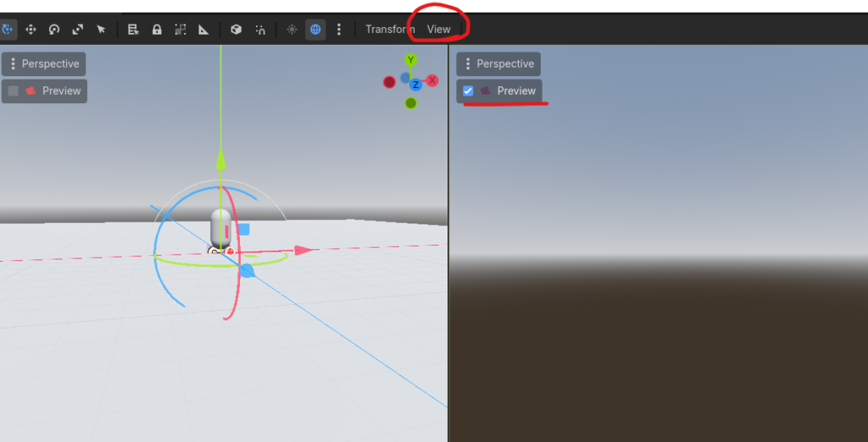Viewport: 868px width, 442px height.
Task: Click the group selected nodes icon
Action: click(x=181, y=30)
